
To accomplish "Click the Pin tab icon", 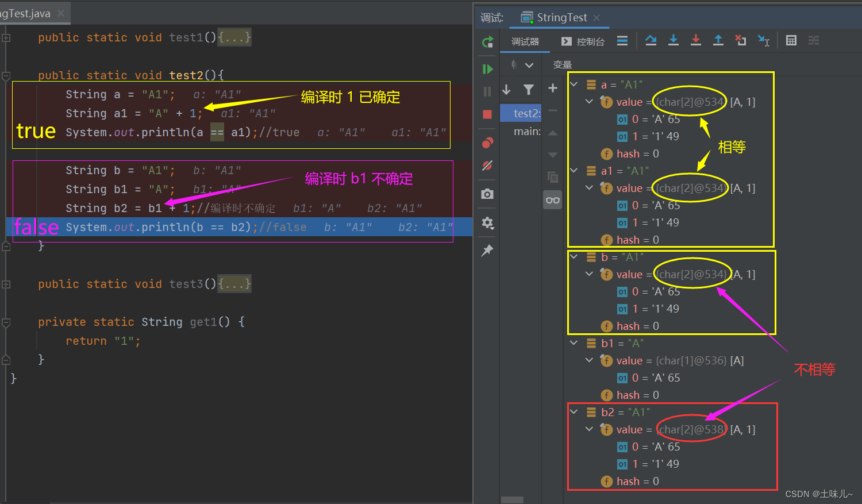I will 487,250.
